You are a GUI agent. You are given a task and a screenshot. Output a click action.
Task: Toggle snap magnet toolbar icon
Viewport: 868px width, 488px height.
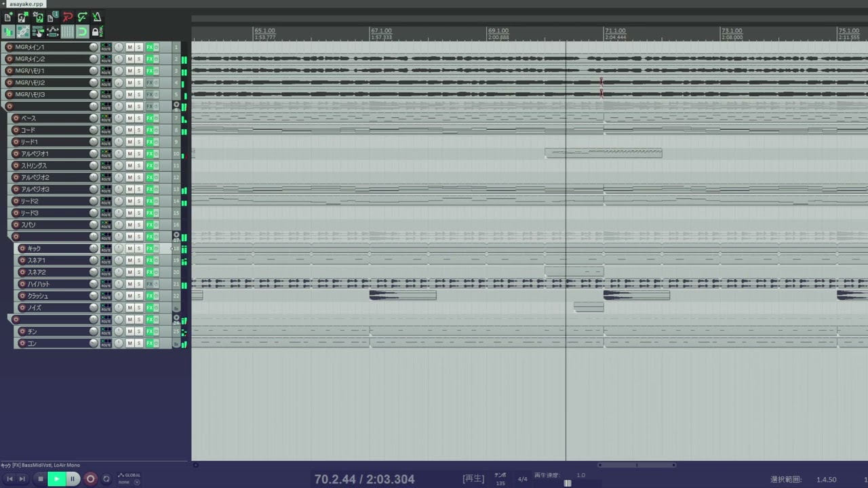pyautogui.click(x=82, y=32)
